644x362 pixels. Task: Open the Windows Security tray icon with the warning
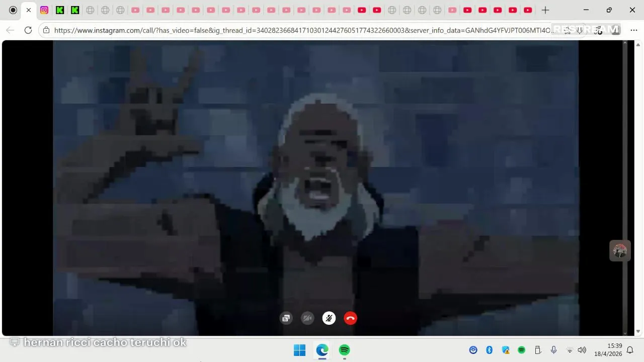click(x=506, y=350)
